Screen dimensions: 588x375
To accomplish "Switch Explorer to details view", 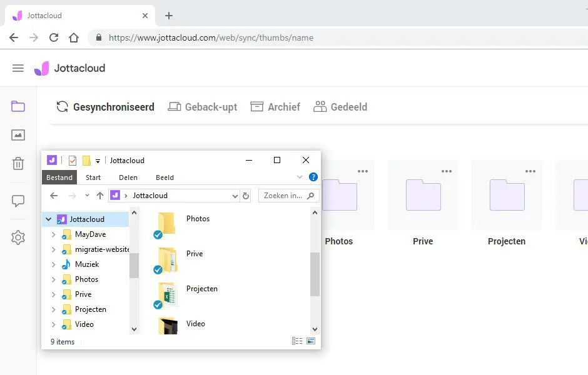I will [297, 341].
